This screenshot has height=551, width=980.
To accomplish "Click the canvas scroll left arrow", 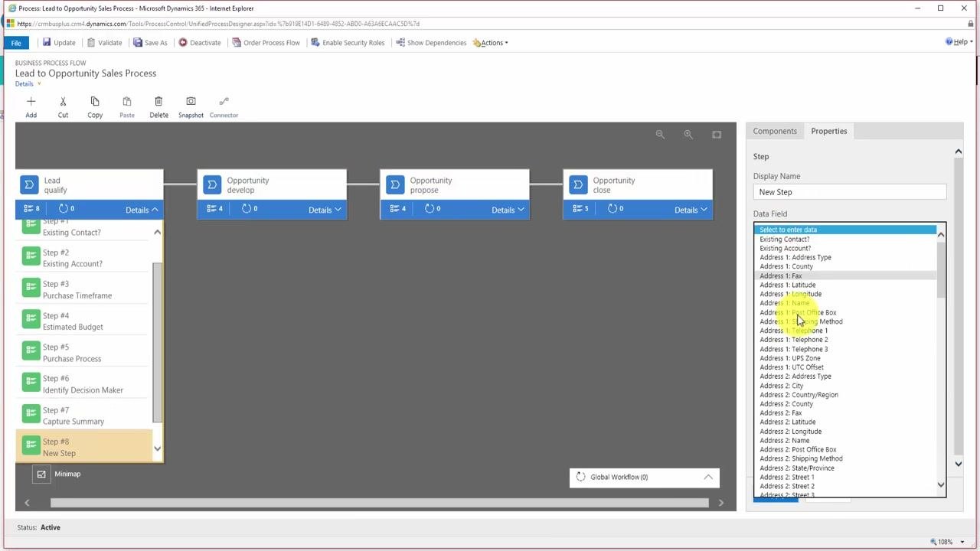I will (x=27, y=503).
